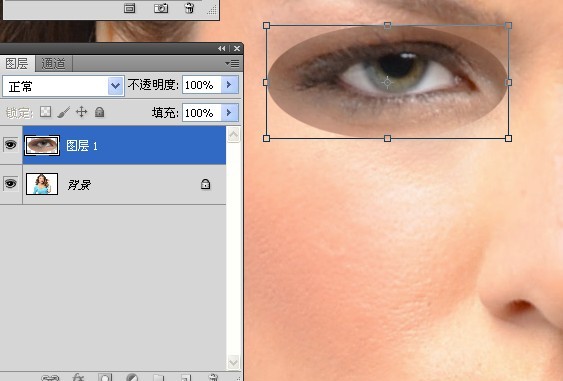This screenshot has width=563, height=381.
Task: Click the camera new snapshot icon
Action: pos(161,8)
